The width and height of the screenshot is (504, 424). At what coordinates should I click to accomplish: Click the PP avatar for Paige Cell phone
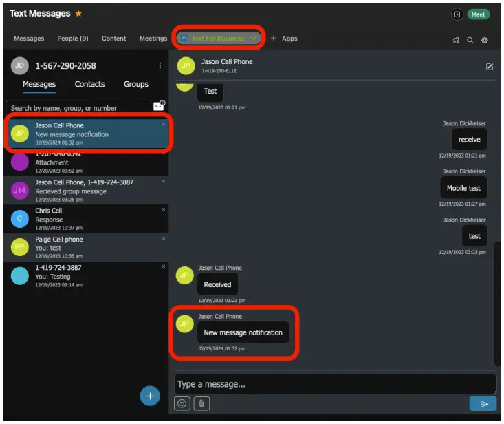pyautogui.click(x=20, y=247)
